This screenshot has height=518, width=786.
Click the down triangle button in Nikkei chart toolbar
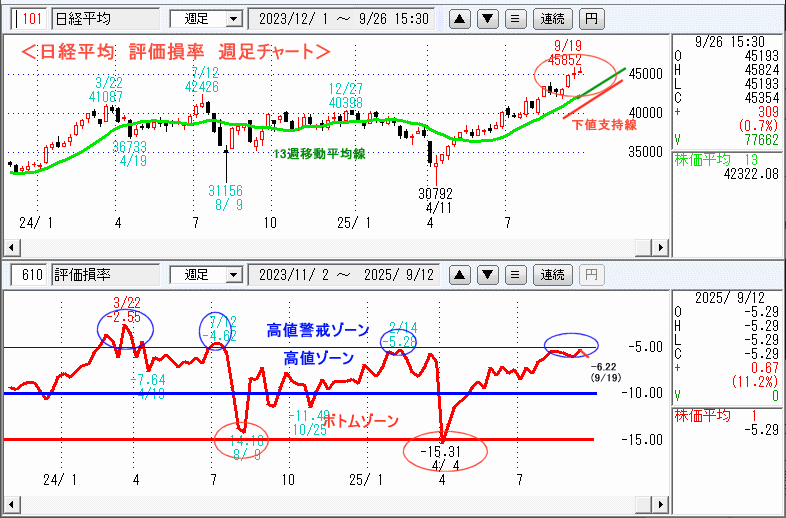coord(486,18)
